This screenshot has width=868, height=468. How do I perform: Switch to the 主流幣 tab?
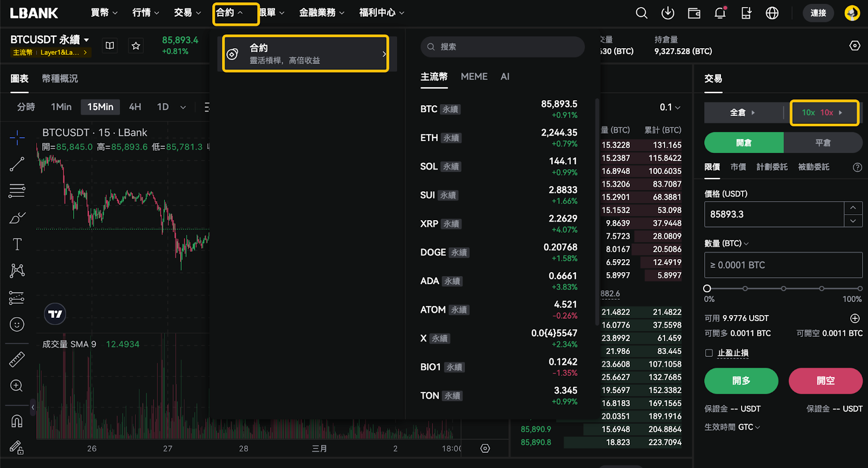(434, 77)
